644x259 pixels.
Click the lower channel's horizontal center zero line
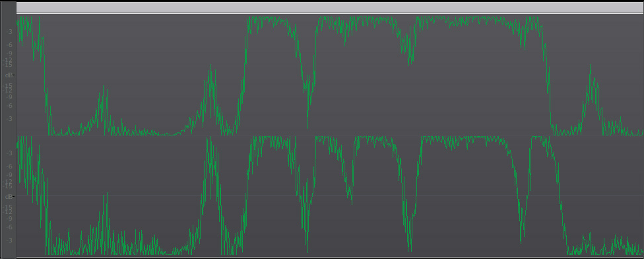329,196
